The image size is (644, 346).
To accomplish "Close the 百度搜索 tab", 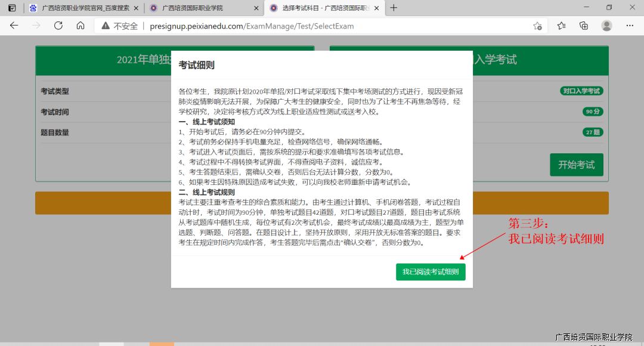I will (135, 8).
